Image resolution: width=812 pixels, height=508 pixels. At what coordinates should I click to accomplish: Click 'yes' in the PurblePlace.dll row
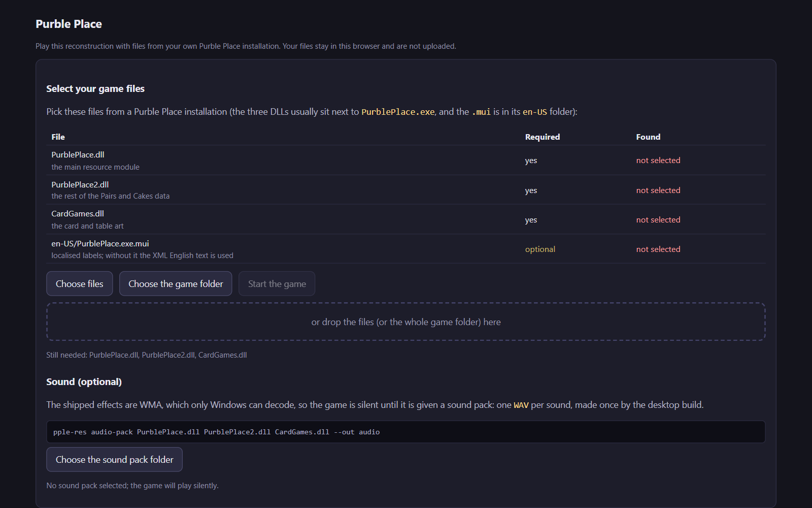[531, 161]
